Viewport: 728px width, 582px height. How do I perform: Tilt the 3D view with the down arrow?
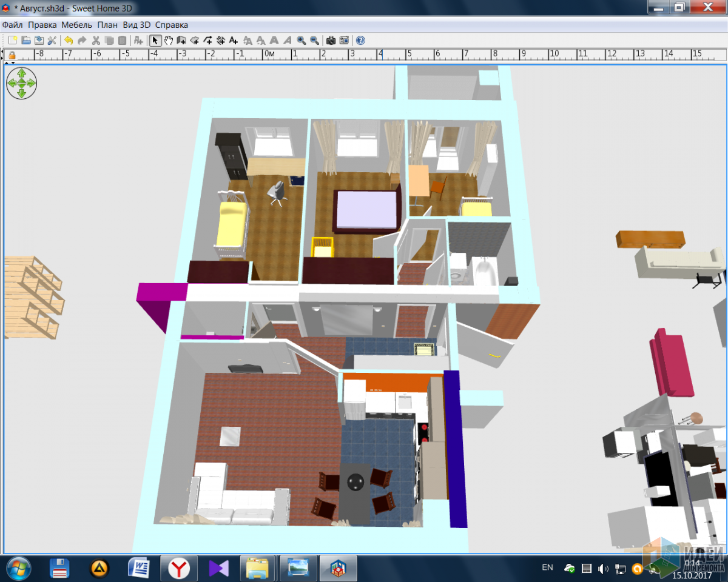[22, 93]
